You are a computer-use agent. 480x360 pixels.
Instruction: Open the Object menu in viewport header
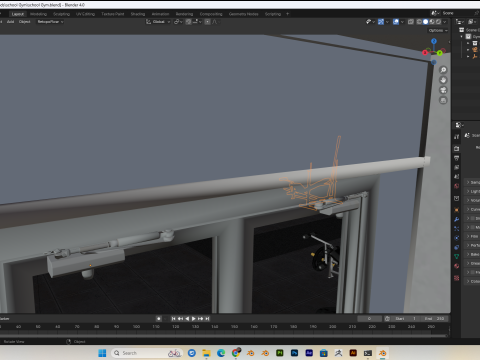24,22
